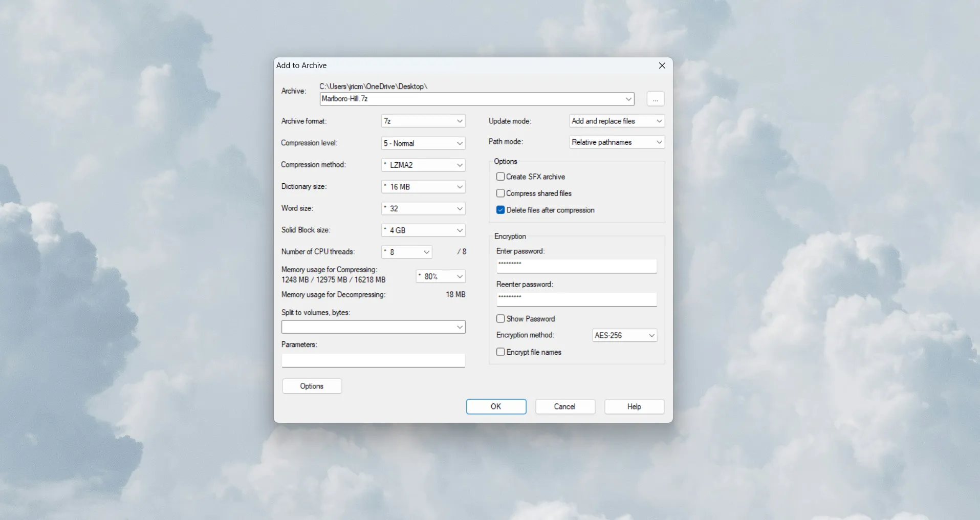The height and width of the screenshot is (520, 980).
Task: Click the Help button
Action: pos(634,406)
